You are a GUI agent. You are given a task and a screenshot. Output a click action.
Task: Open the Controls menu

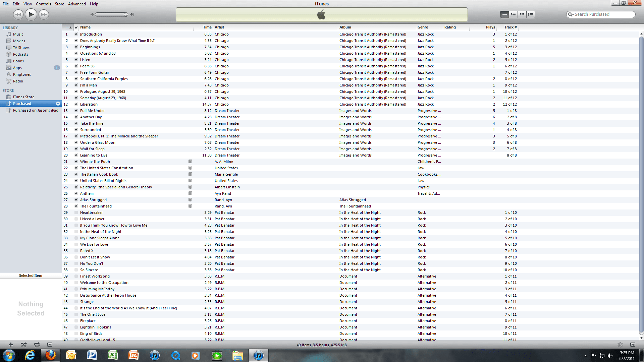[x=43, y=4]
